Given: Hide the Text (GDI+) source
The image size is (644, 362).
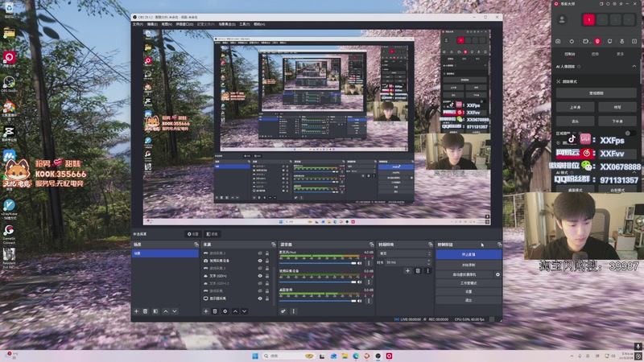Looking at the screenshot, I should [x=260, y=276].
